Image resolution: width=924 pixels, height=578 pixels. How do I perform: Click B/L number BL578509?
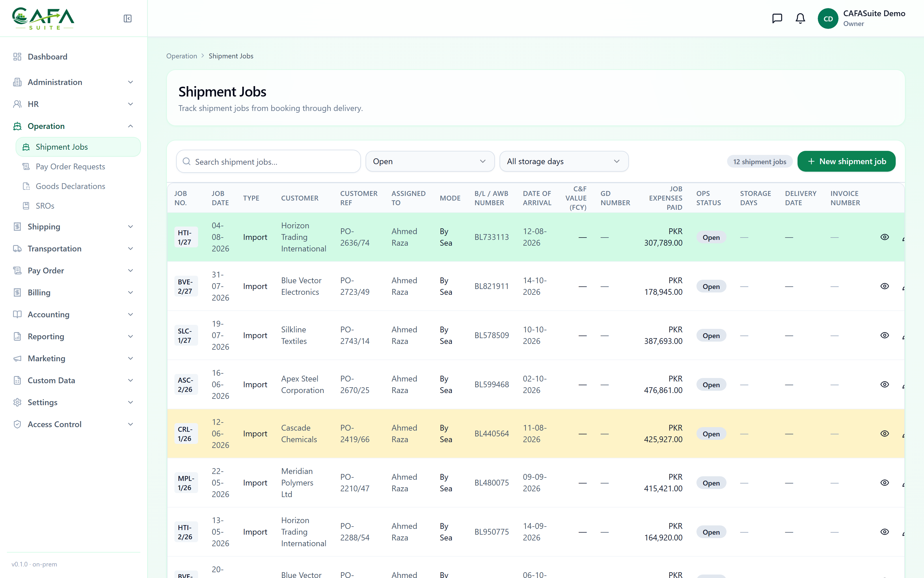click(x=492, y=335)
